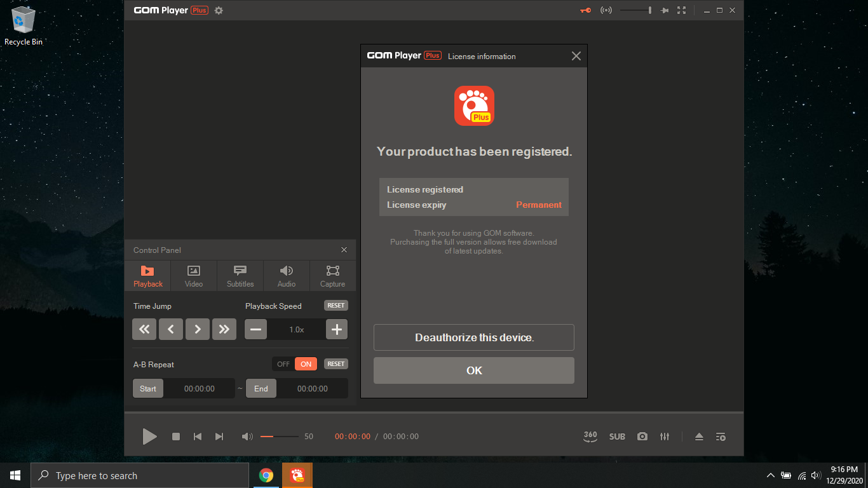868x488 pixels.
Task: Open the SUB subtitles menu
Action: [616, 437]
